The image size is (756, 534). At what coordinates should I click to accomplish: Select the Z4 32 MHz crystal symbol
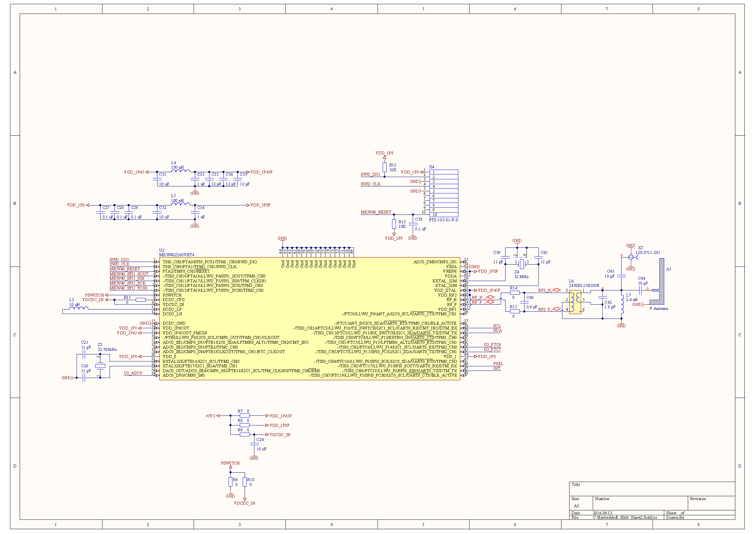coord(522,264)
